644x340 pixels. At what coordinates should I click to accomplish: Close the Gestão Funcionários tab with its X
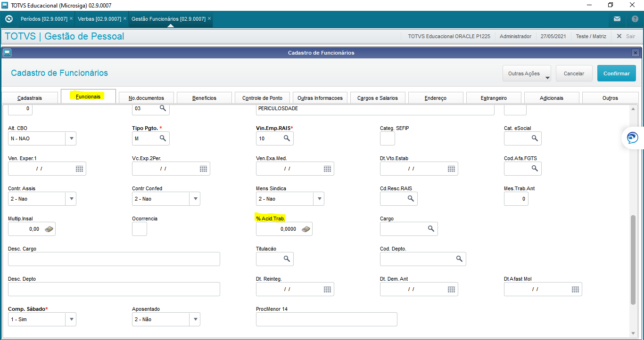(209, 19)
